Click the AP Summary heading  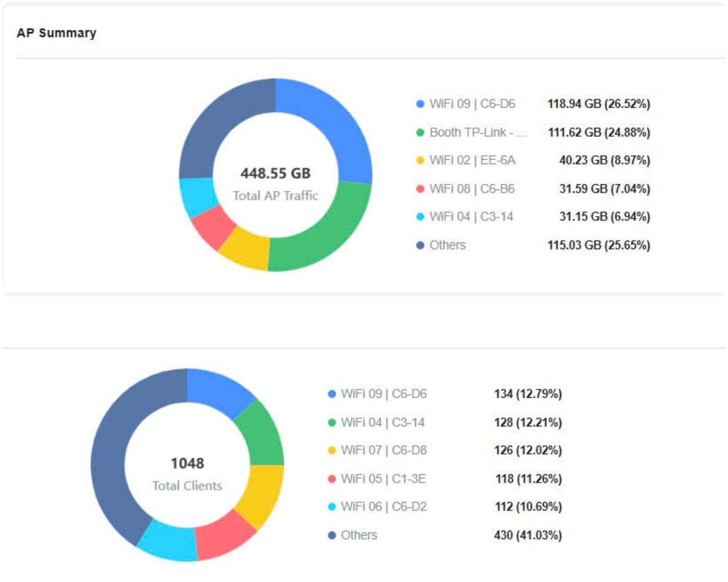point(57,33)
